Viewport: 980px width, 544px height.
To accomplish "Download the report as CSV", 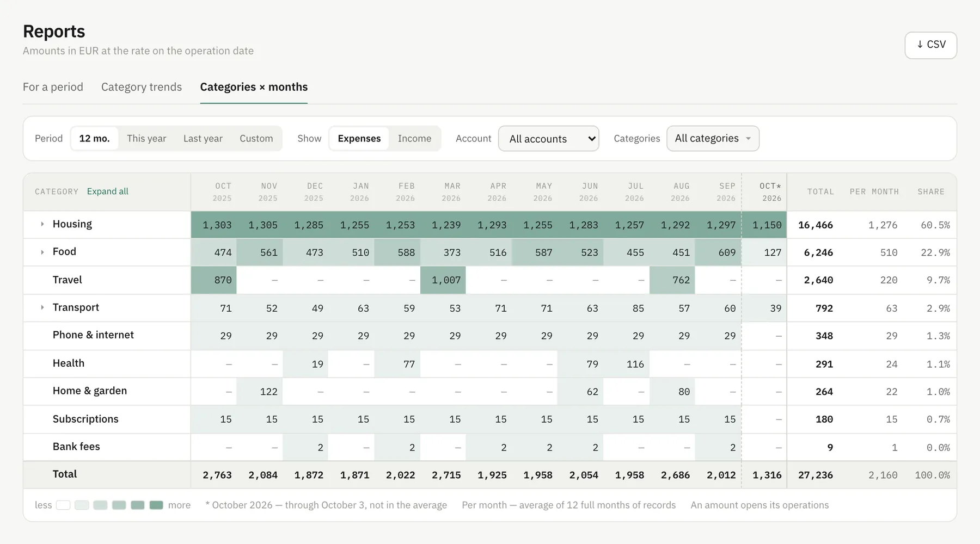I will 930,45.
